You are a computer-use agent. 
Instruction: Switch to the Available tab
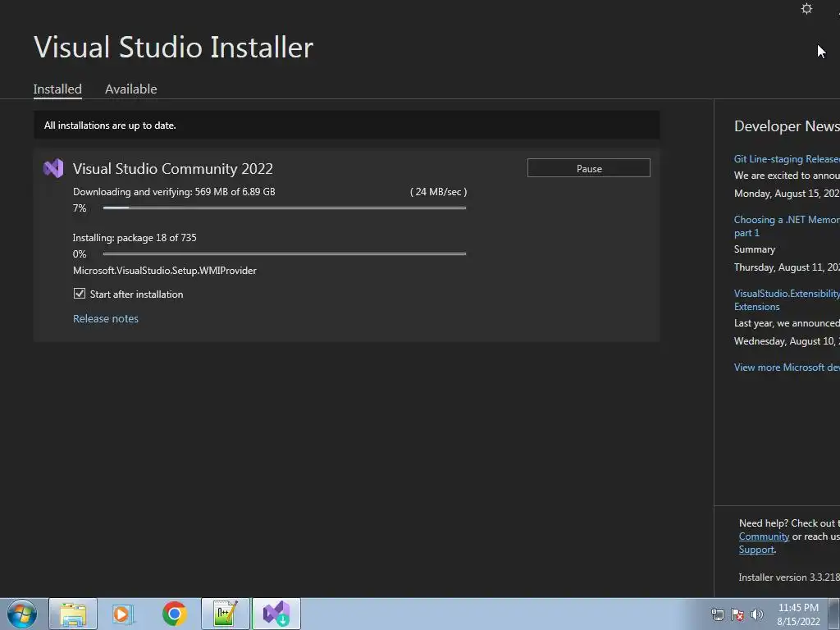(x=130, y=89)
